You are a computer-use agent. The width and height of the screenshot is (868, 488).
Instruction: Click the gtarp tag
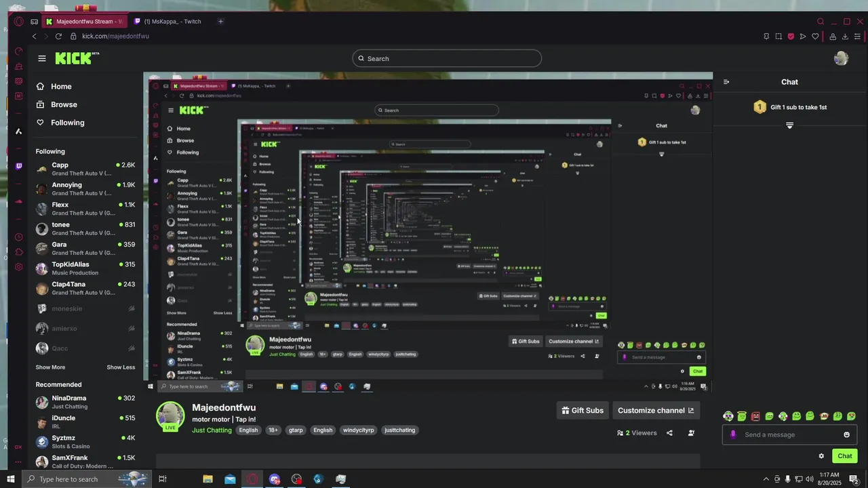tap(296, 430)
